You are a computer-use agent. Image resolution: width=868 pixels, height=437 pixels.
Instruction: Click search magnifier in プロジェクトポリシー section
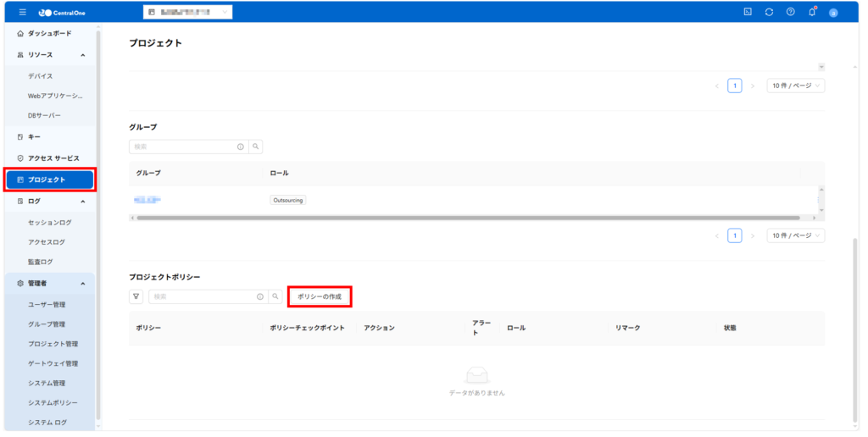[x=275, y=296]
